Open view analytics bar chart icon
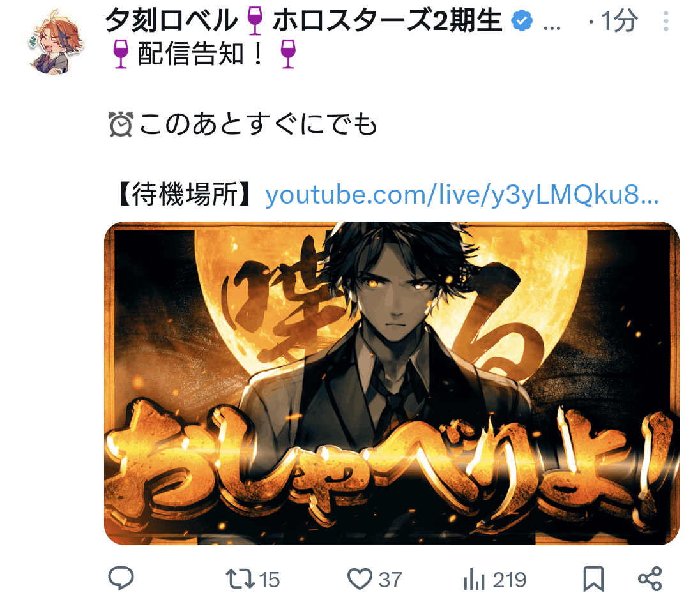 click(x=474, y=579)
